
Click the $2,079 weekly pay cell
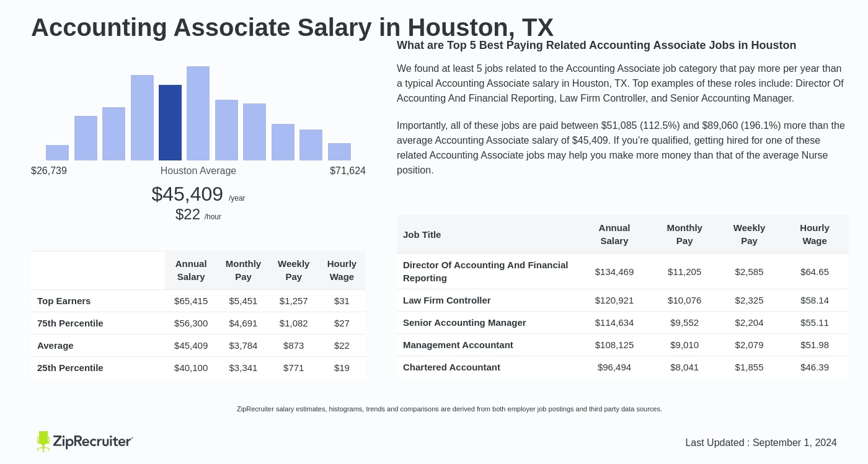750,345
